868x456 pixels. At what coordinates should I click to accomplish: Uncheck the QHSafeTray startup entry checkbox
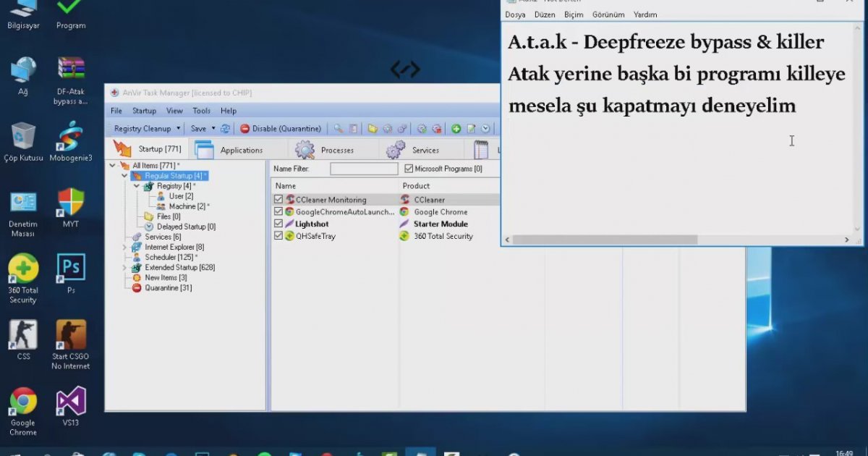pos(278,236)
